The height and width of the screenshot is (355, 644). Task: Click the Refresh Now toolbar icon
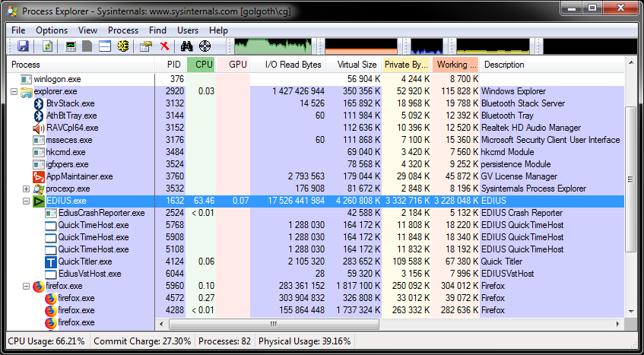(48, 46)
